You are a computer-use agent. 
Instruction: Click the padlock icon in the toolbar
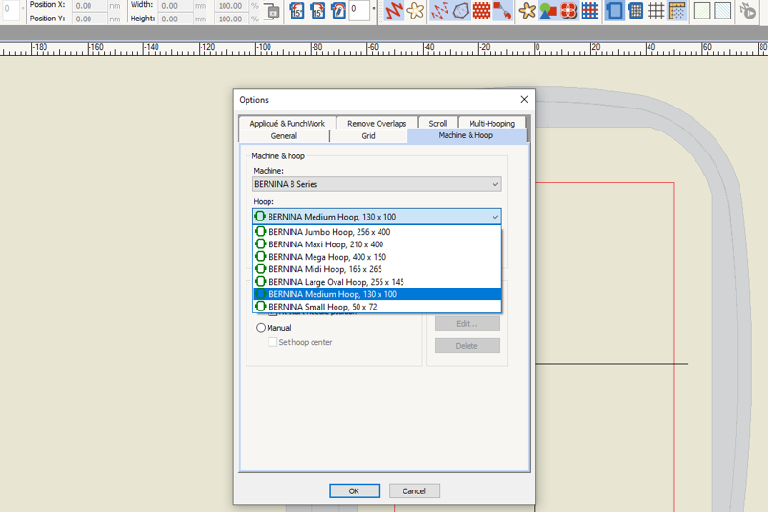point(271,11)
